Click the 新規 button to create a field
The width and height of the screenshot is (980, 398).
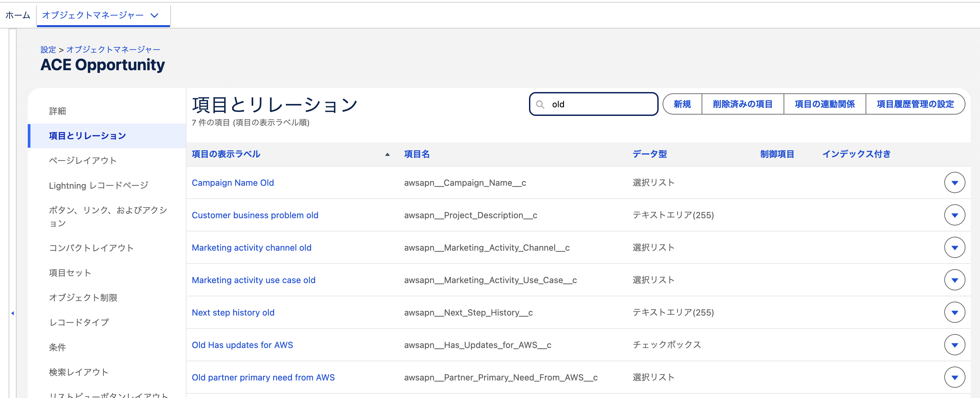pos(681,104)
